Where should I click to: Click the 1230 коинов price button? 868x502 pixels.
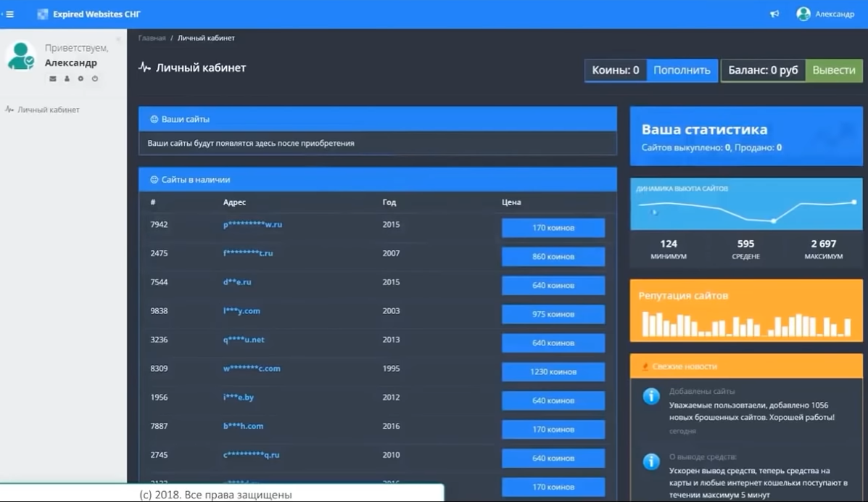coord(553,371)
